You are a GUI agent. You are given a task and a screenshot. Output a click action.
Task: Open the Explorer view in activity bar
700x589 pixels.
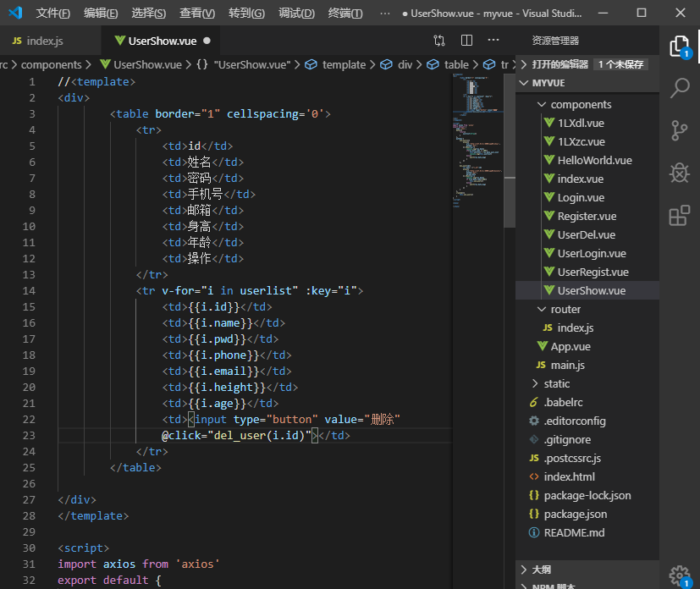click(x=679, y=46)
